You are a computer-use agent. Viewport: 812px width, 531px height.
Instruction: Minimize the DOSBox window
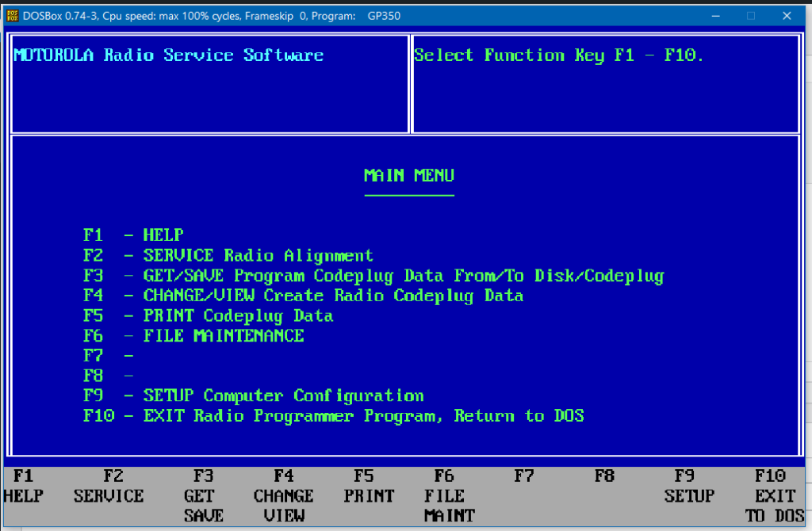point(716,16)
